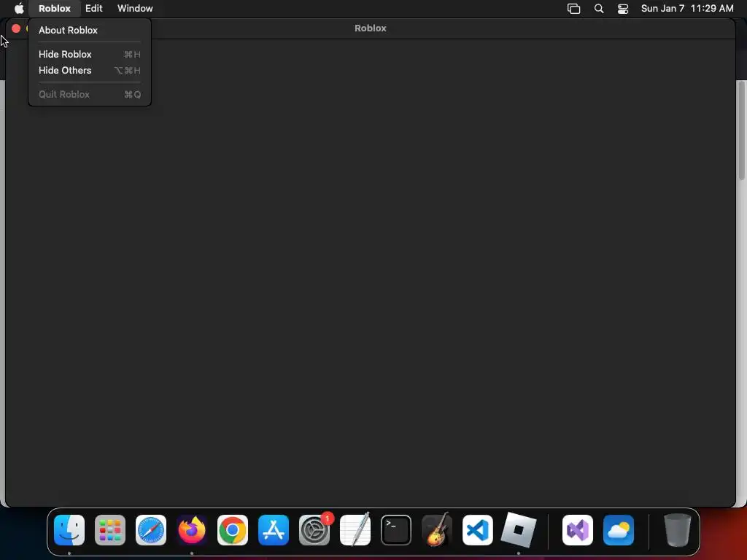Launch Firefox from the Dock
This screenshot has height=560, width=747.
coord(192,530)
